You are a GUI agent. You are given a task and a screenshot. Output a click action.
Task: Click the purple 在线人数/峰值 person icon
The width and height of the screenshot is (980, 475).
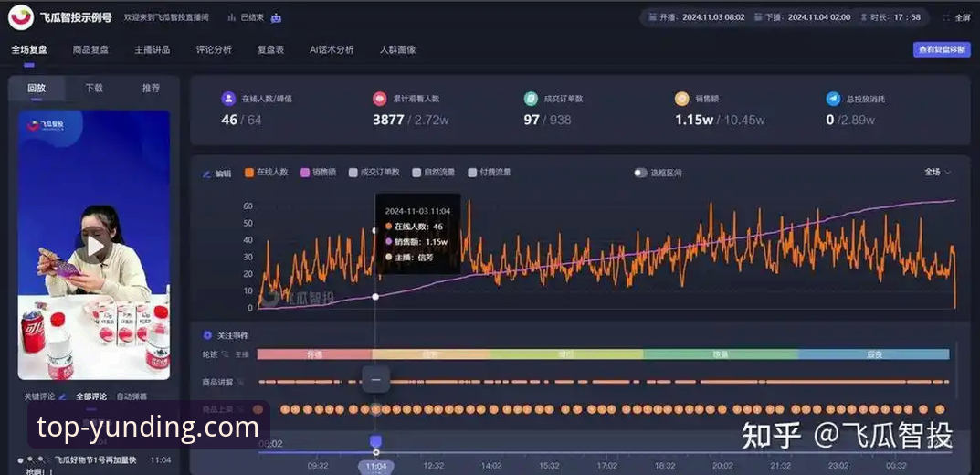pos(228,98)
